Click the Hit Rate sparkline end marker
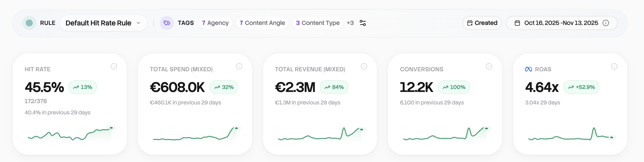644x162 pixels. (111, 128)
